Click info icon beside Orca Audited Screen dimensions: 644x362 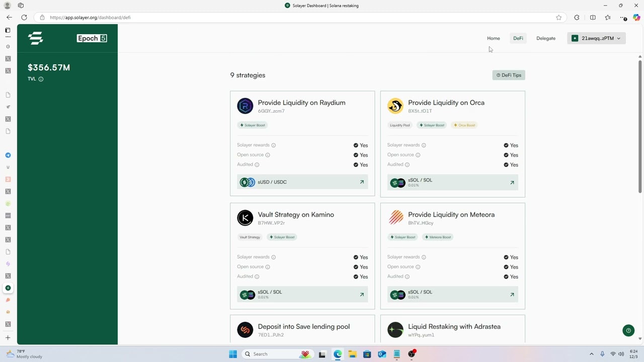(407, 164)
